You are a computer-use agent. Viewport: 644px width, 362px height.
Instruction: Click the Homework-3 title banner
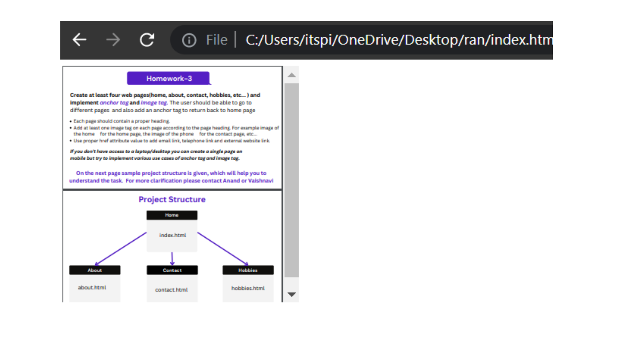point(168,78)
